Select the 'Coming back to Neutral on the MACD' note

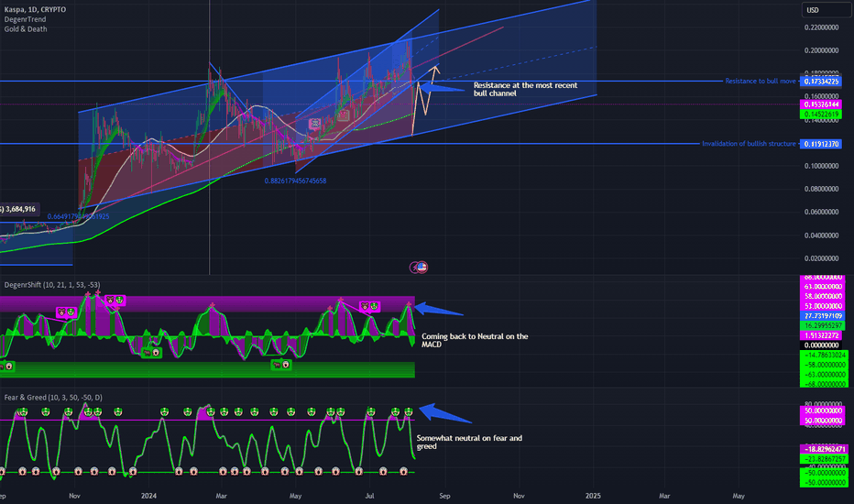(x=475, y=341)
